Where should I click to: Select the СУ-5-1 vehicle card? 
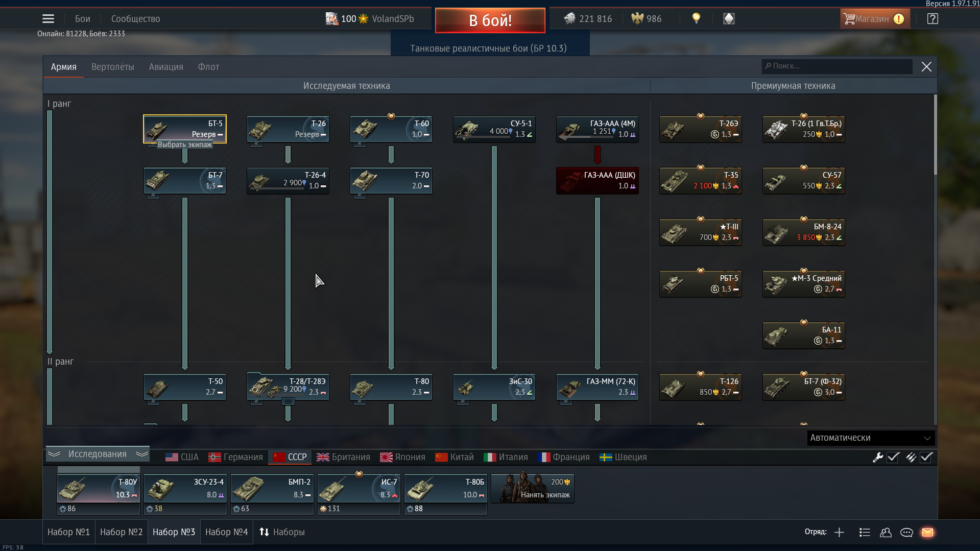(494, 129)
